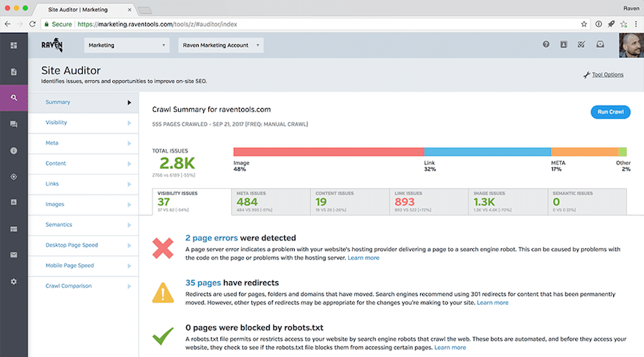Switch to the Visibility Issues tab
This screenshot has width=644, height=357.
click(192, 202)
